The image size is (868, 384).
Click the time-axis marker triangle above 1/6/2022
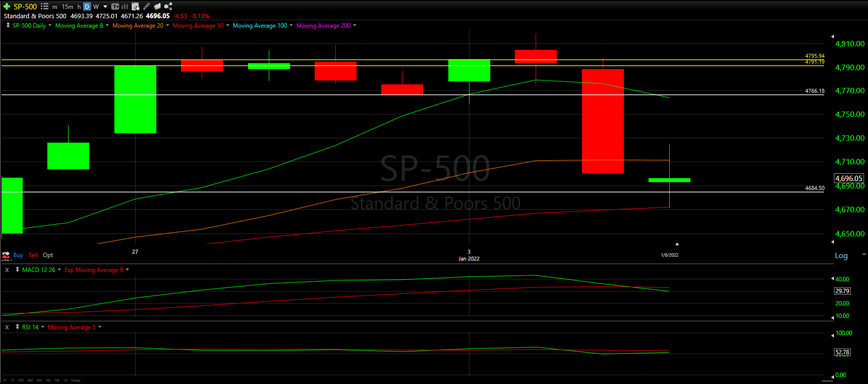point(677,244)
